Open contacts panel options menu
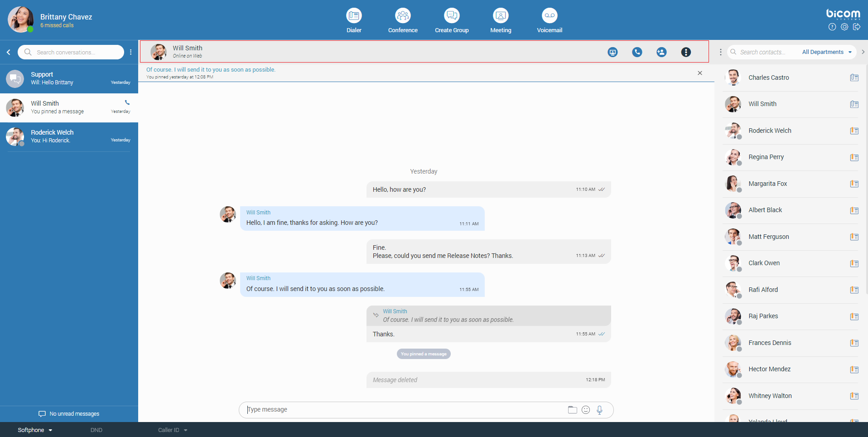The width and height of the screenshot is (868, 437). pyautogui.click(x=721, y=52)
